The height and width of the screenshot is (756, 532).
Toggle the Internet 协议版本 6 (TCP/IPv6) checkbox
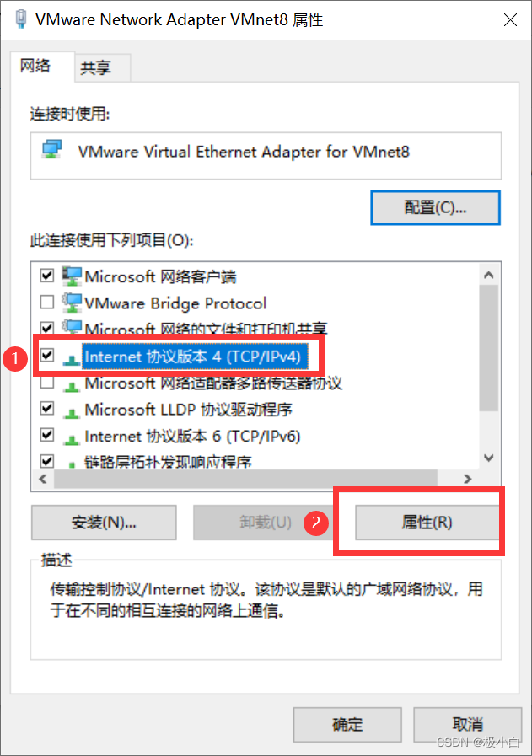[x=46, y=435]
